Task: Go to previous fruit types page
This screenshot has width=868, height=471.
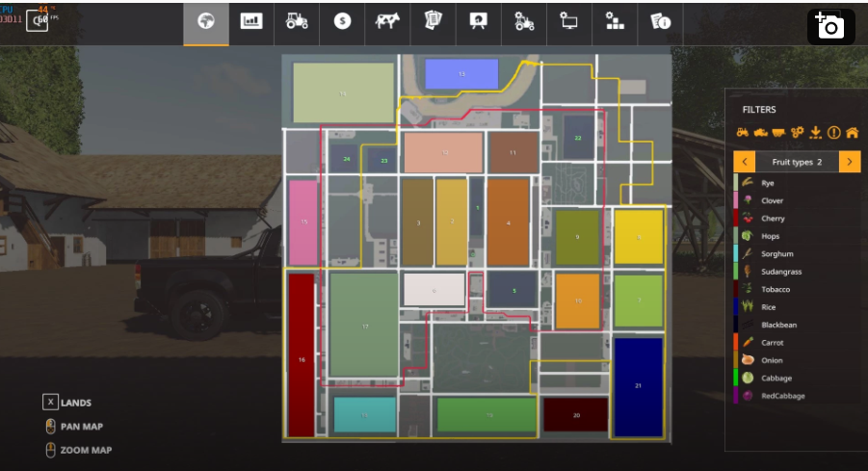Action: coord(744,162)
